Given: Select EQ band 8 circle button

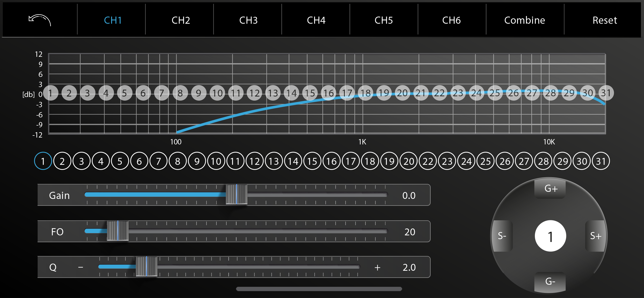Looking at the screenshot, I should pyautogui.click(x=178, y=161).
